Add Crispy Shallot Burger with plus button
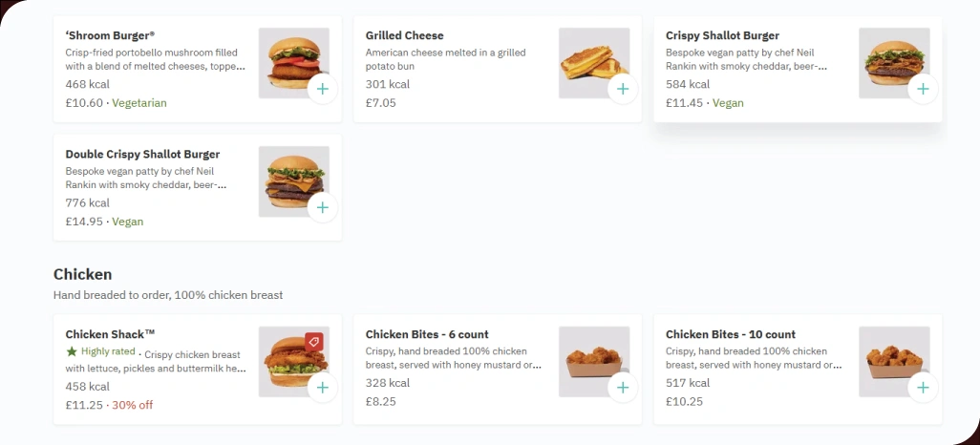Viewport: 980px width, 445px height. tap(923, 89)
